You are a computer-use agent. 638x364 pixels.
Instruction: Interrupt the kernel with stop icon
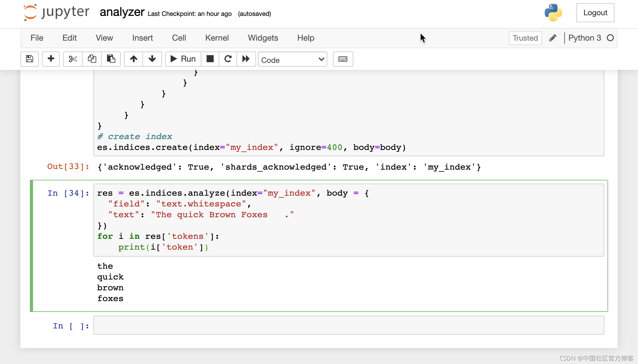pyautogui.click(x=210, y=59)
